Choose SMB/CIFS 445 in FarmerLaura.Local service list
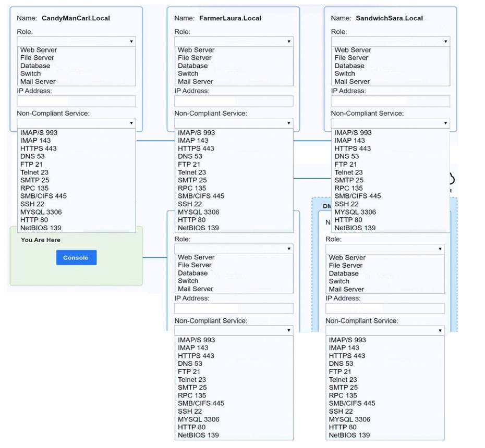Viewport: 485px width, 448px height. pos(201,196)
